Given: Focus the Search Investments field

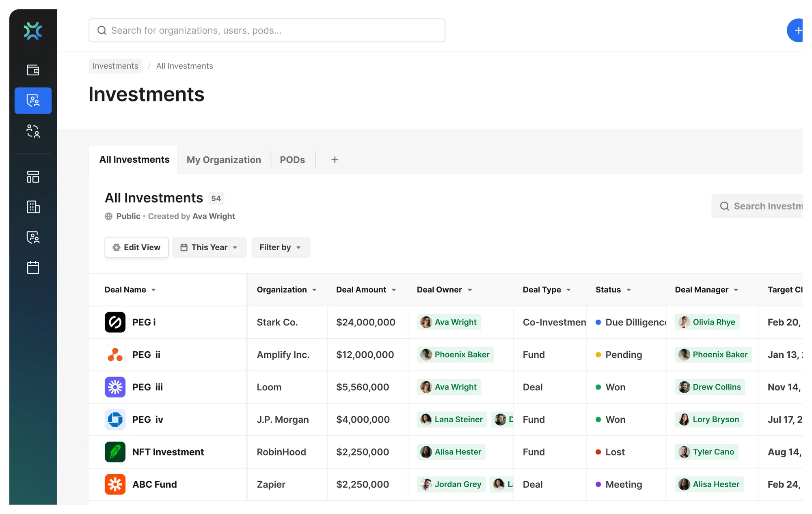Looking at the screenshot, I should [x=758, y=206].
